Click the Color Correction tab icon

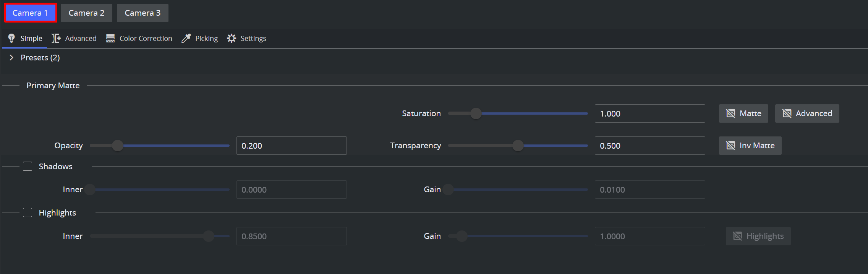[110, 38]
